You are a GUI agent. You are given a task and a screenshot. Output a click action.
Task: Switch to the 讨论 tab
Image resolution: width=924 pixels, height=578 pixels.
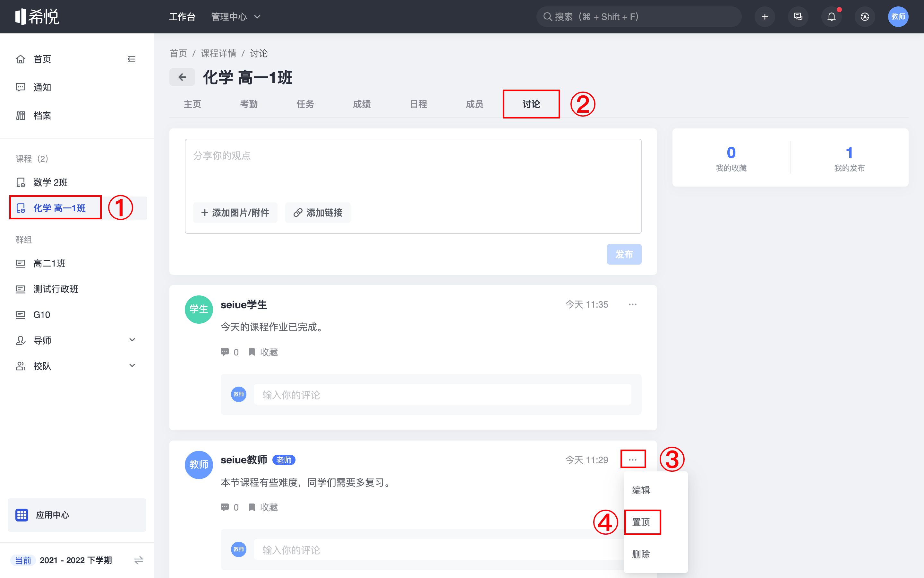click(531, 104)
